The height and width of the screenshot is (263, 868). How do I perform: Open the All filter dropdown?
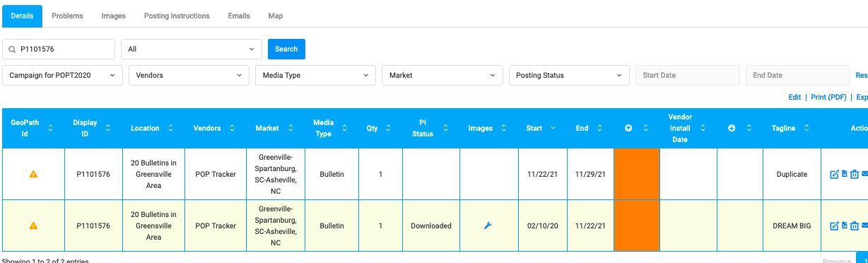192,49
